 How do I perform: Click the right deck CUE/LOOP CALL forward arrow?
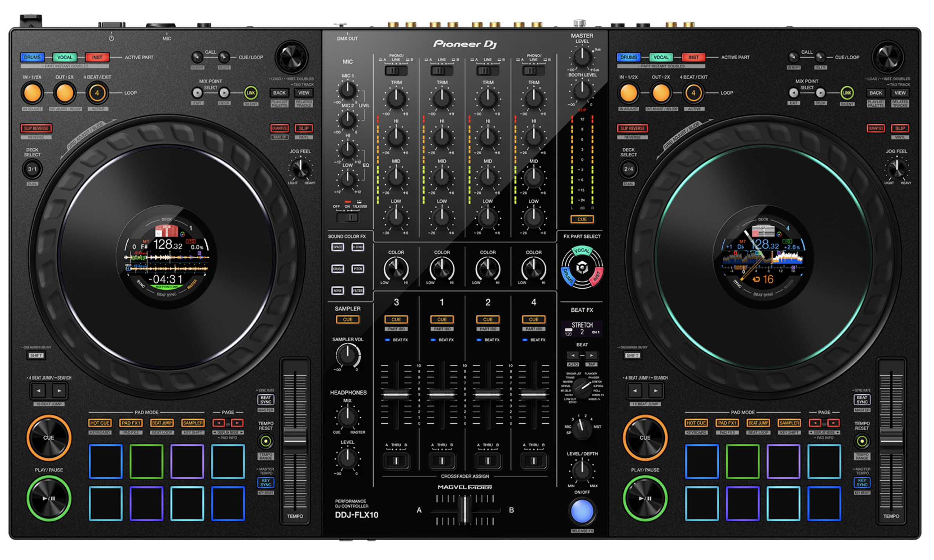pyautogui.click(x=820, y=57)
